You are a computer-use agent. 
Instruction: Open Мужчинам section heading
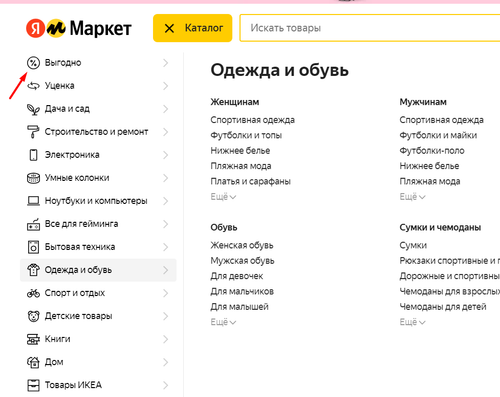coord(423,102)
